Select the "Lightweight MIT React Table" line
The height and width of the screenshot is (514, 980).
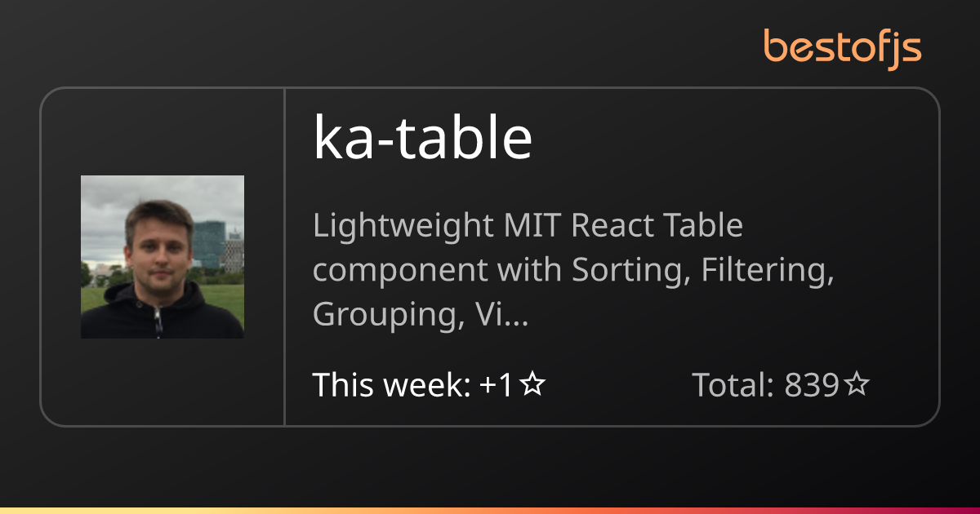(x=528, y=226)
